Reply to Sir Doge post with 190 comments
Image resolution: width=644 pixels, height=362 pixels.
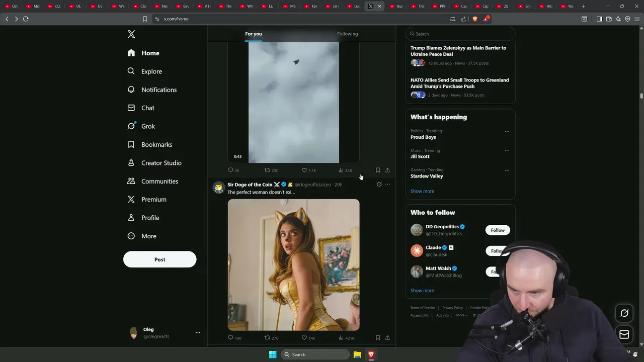click(x=234, y=338)
